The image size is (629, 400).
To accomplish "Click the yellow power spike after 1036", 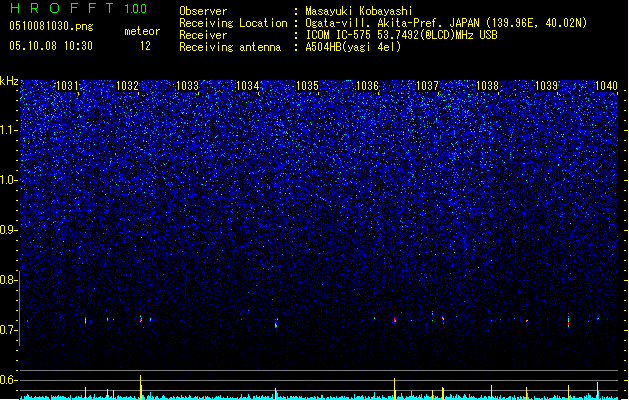I will 394,388.
